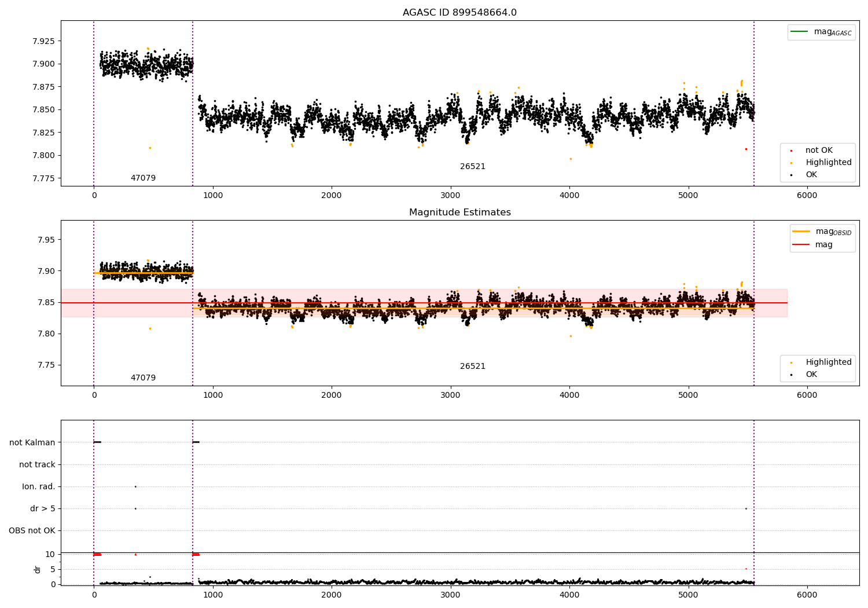
Task: Click the 7.875 y-axis tick in top plot
Action: coord(43,87)
